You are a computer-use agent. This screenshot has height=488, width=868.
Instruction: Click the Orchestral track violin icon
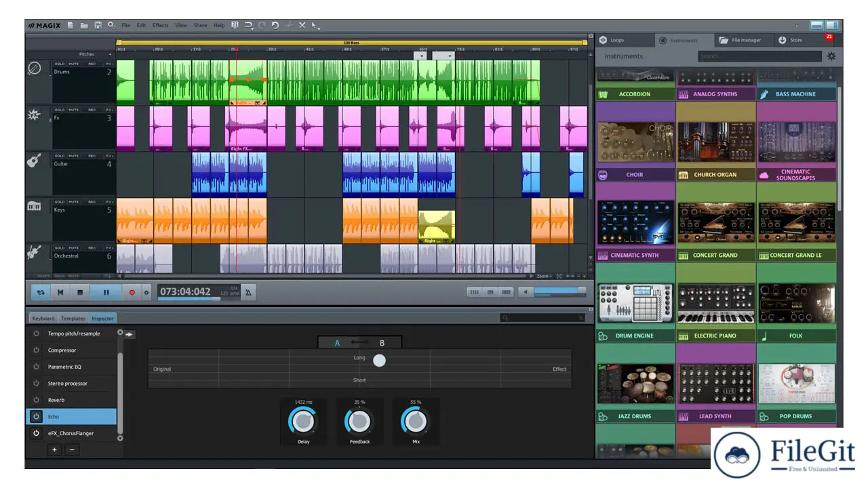point(35,253)
